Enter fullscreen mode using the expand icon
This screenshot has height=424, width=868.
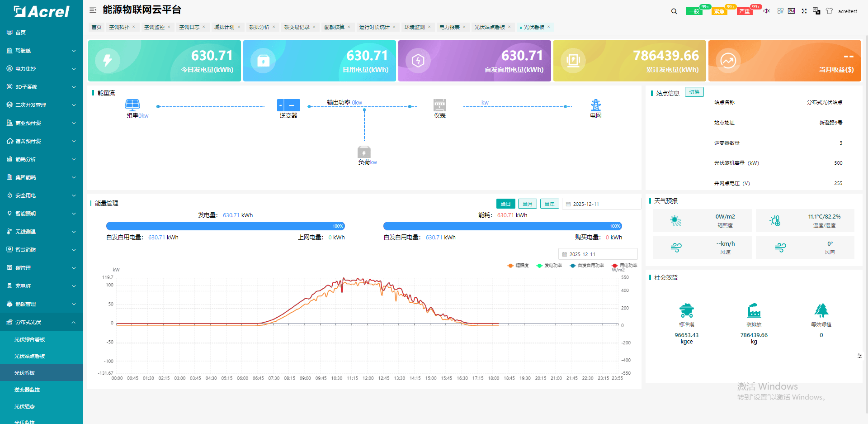[x=804, y=11]
